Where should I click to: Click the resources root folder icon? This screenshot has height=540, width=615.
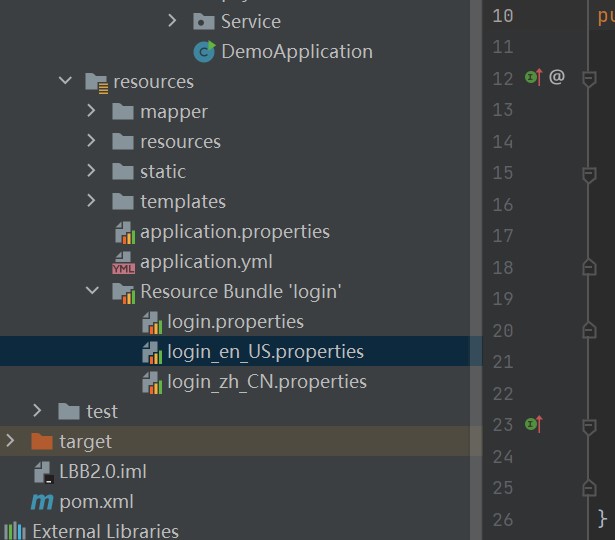tap(96, 83)
